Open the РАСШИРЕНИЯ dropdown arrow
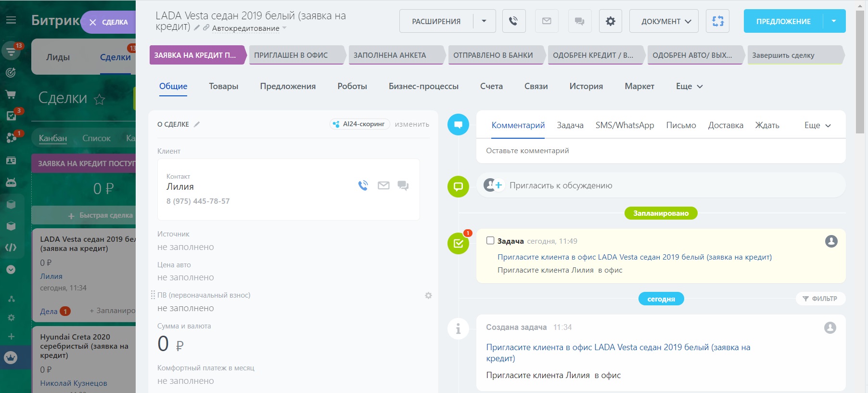The height and width of the screenshot is (393, 868). [x=484, y=21]
